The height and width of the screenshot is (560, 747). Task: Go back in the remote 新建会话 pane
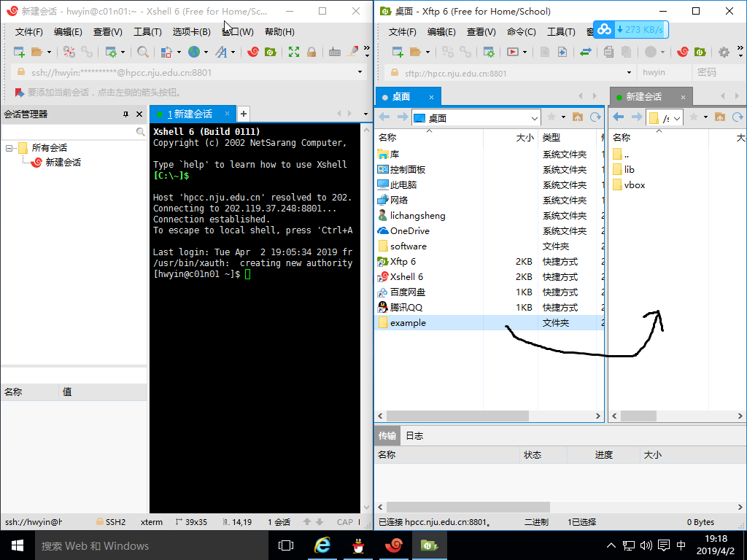click(x=619, y=117)
